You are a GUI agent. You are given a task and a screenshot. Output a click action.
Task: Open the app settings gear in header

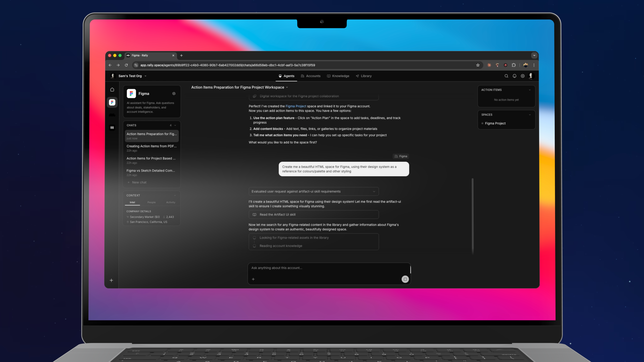[x=523, y=76]
